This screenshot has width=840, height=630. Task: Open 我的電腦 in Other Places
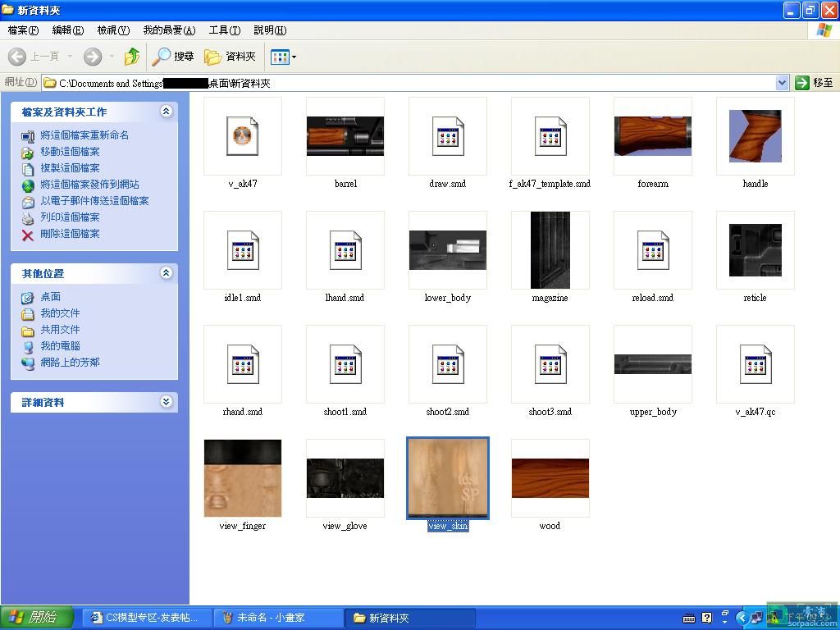point(60,346)
